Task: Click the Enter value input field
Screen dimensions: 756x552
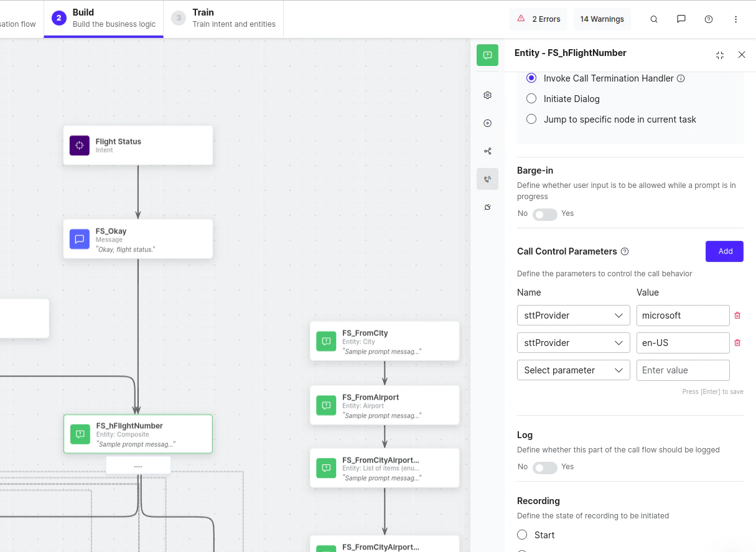Action: 683,370
